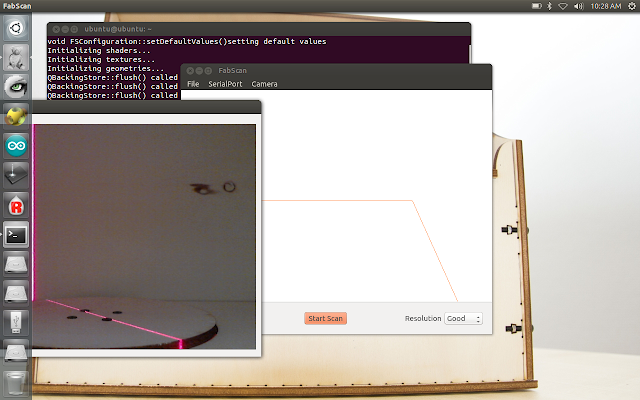Close the terminal window
The image size is (640, 400).
tap(56, 29)
